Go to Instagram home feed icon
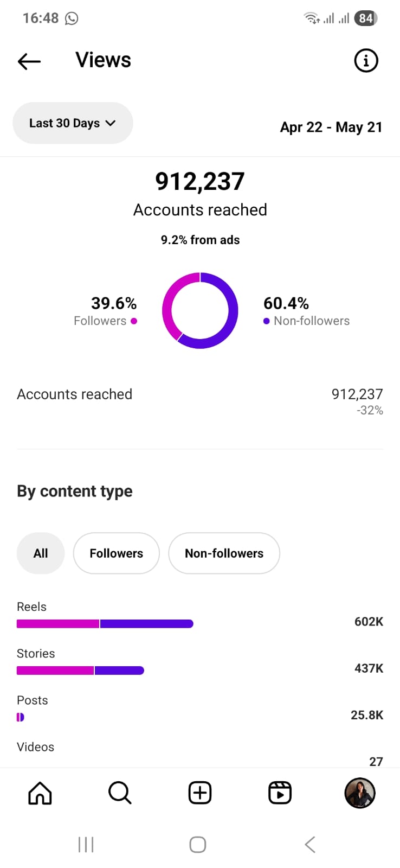The width and height of the screenshot is (400, 868). point(40,793)
